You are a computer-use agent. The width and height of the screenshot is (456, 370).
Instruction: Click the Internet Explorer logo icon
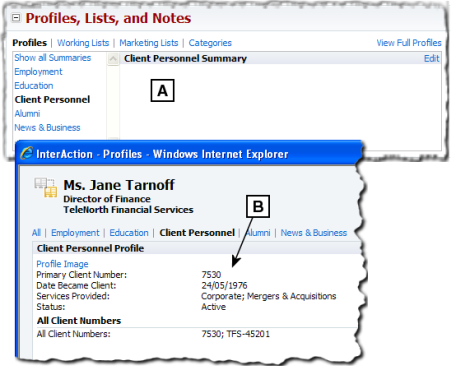[x=27, y=154]
